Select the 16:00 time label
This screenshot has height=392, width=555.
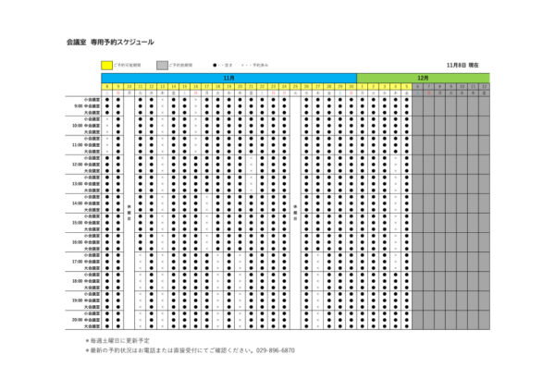(78, 242)
